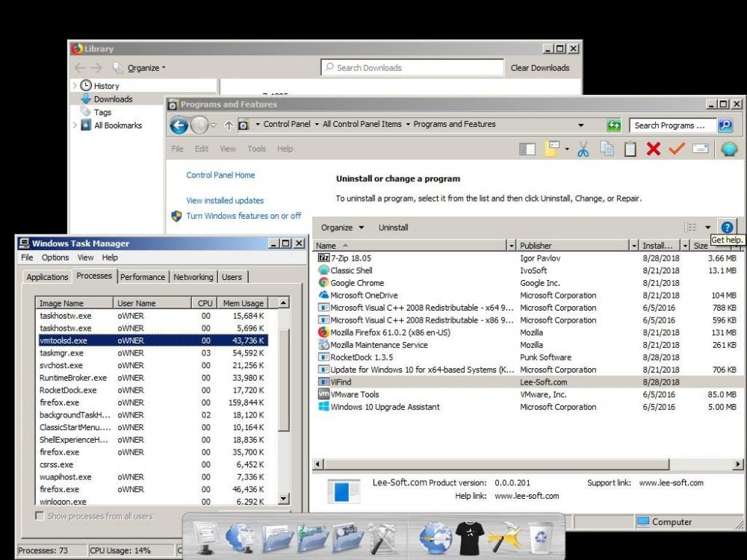
Task: Click the Clear Downloads button
Action: (539, 68)
